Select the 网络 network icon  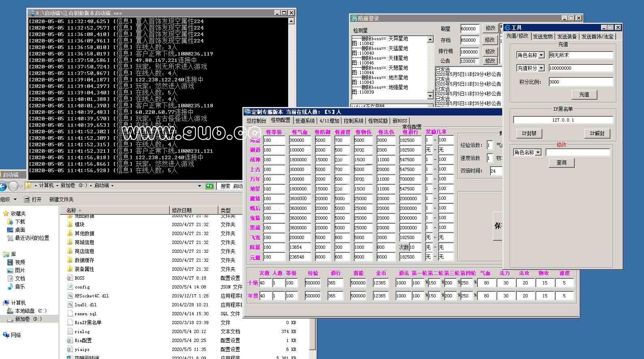click(6, 335)
